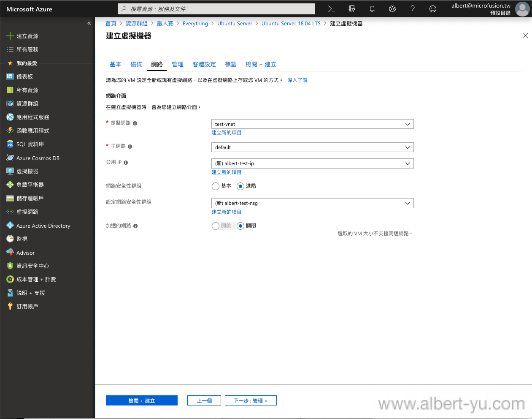
Task: Click the notifications bell icon
Action: pyautogui.click(x=372, y=9)
